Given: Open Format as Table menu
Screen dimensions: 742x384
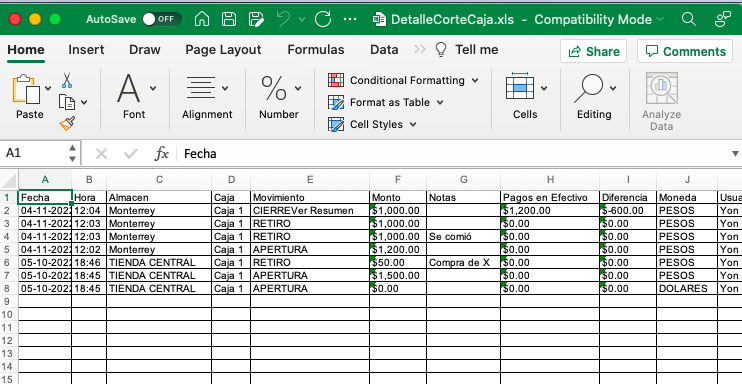Looking at the screenshot, I should [386, 102].
